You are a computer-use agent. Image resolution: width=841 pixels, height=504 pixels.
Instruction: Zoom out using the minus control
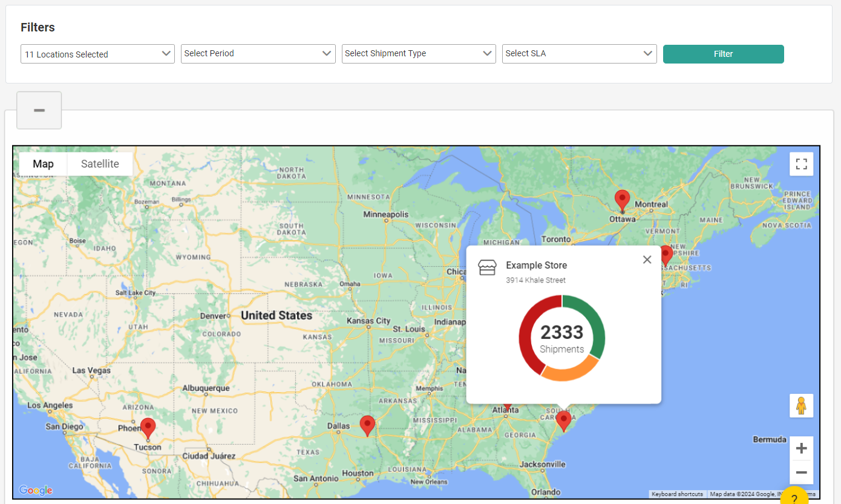[801, 472]
